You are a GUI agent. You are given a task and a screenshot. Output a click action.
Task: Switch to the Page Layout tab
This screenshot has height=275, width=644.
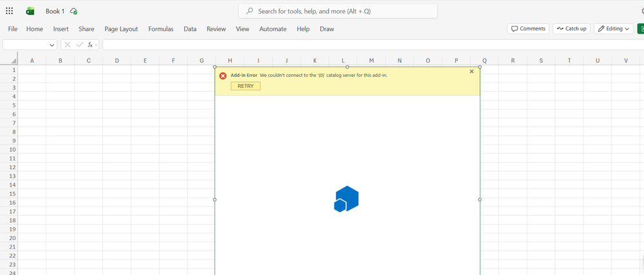(121, 29)
